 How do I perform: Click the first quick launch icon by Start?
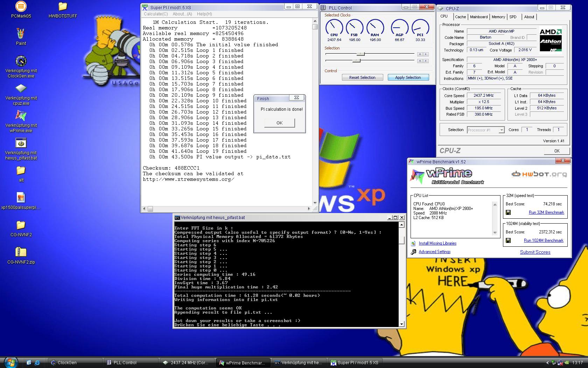click(x=29, y=363)
